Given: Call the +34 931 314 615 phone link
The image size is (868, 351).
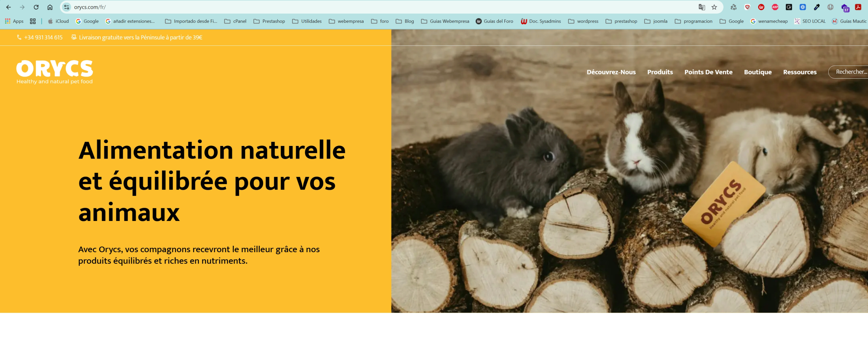Looking at the screenshot, I should coord(43,37).
